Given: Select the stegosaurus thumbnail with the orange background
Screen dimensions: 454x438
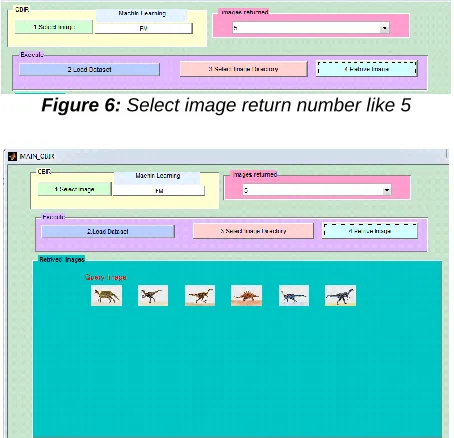Looking at the screenshot, I should [246, 295].
